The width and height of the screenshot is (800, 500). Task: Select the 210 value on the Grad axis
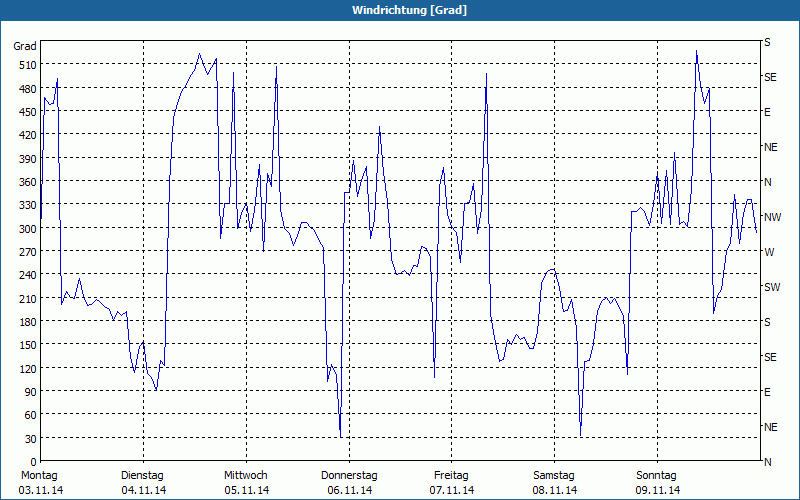coord(28,298)
